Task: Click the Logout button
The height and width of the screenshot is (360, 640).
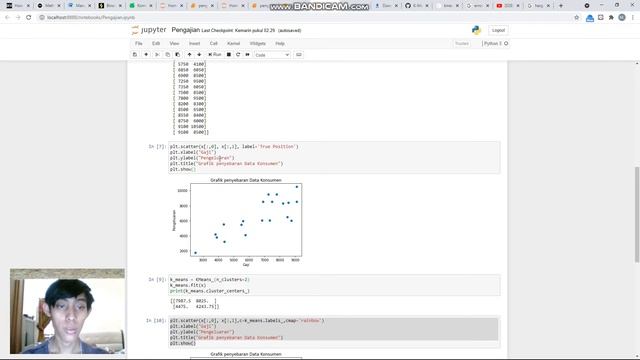Action: click(x=498, y=30)
